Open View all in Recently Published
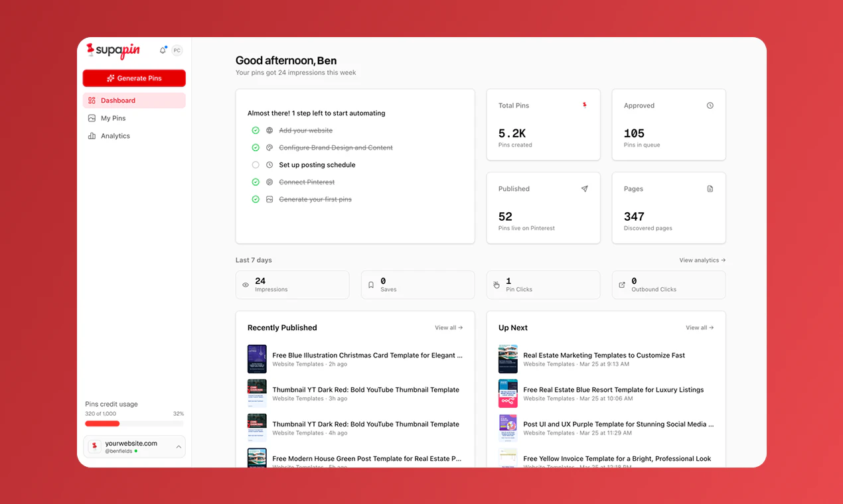 [449, 328]
